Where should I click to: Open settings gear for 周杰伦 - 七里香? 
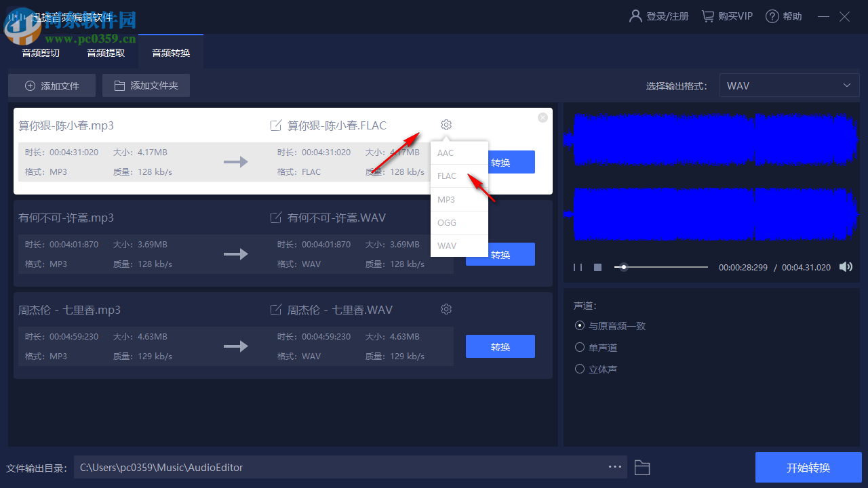coord(446,308)
